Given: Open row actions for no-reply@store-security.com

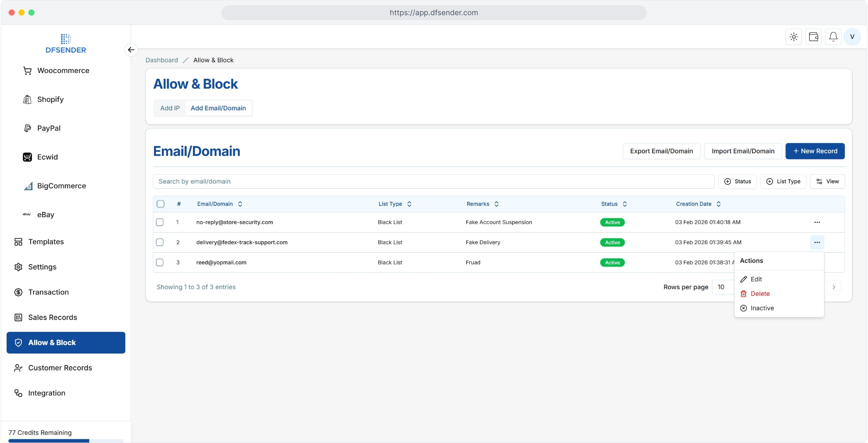Looking at the screenshot, I should point(817,222).
